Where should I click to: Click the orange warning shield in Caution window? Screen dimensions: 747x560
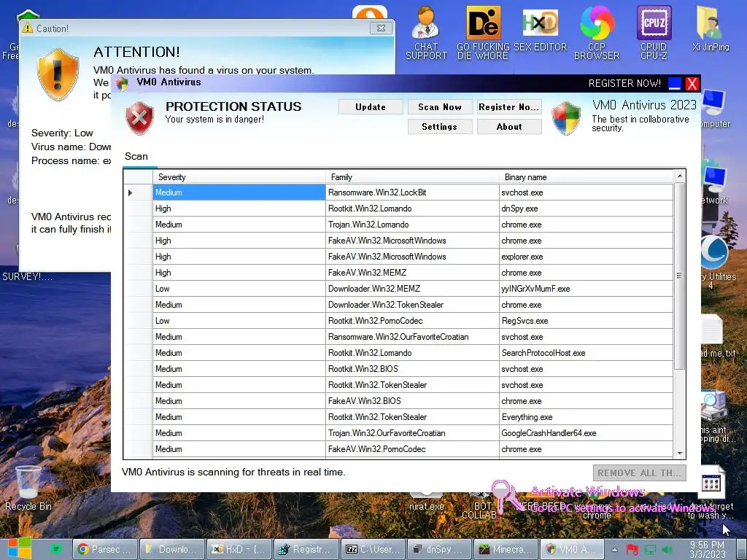coord(58,74)
